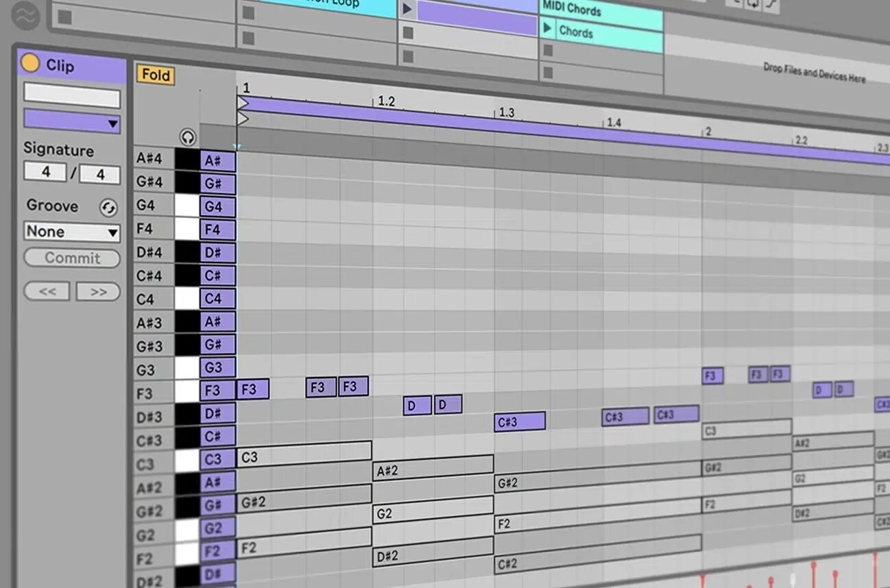
Task: Select the D#2 note at beat 1.2
Action: (433, 552)
